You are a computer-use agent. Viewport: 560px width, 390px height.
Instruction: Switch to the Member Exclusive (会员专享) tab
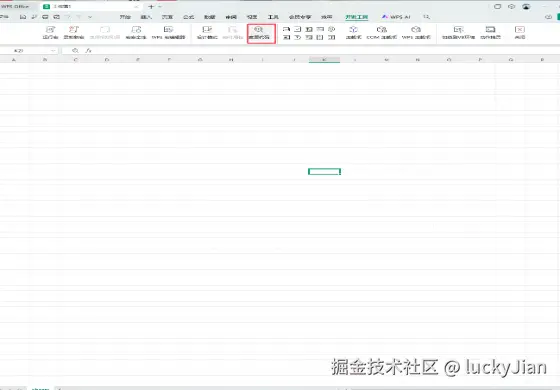[300, 17]
